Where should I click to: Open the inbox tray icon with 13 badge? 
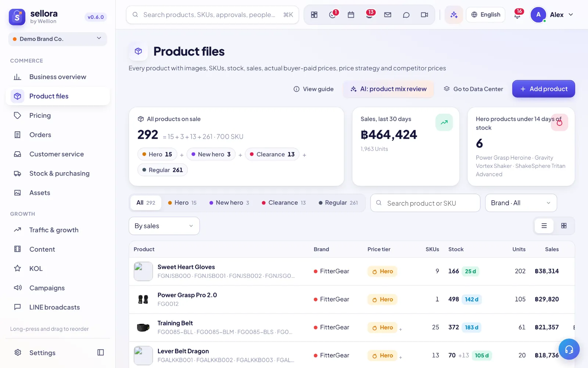(369, 15)
